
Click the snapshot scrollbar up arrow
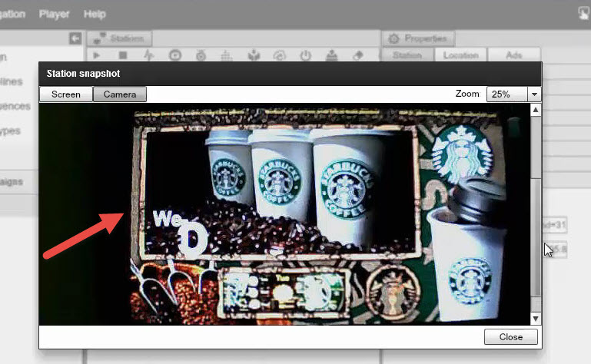click(x=536, y=110)
